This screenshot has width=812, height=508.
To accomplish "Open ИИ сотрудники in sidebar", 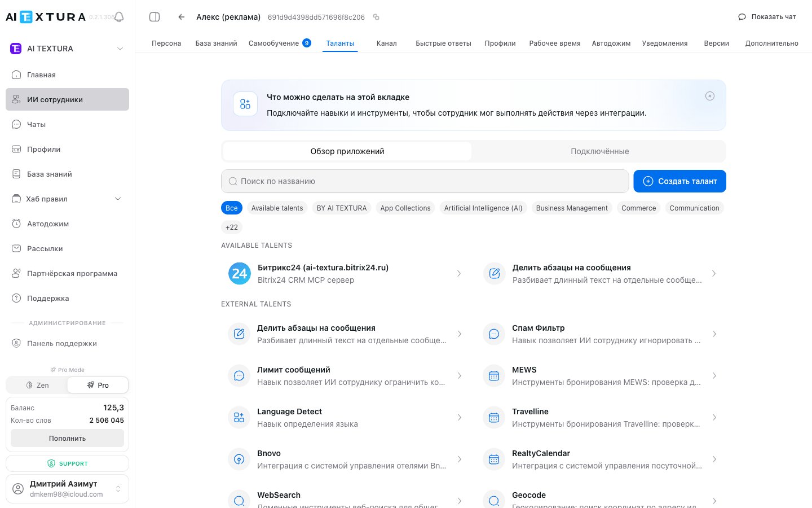I will (x=67, y=99).
